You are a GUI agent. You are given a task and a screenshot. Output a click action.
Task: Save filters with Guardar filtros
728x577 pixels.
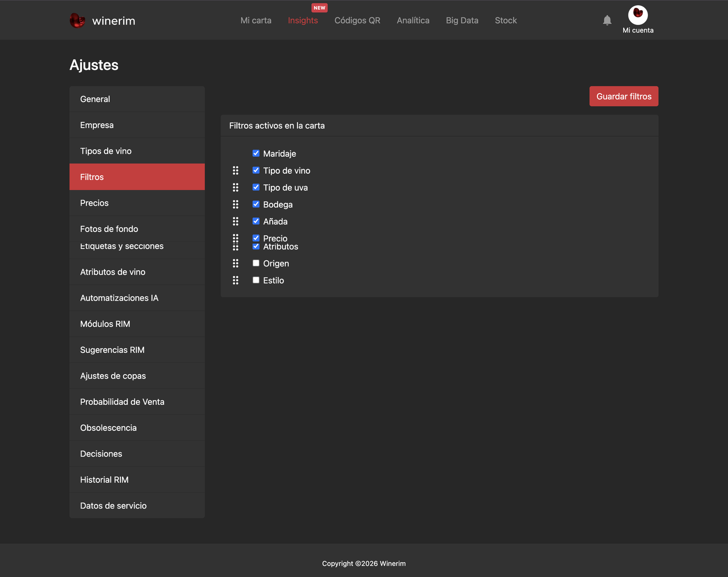[x=624, y=96]
